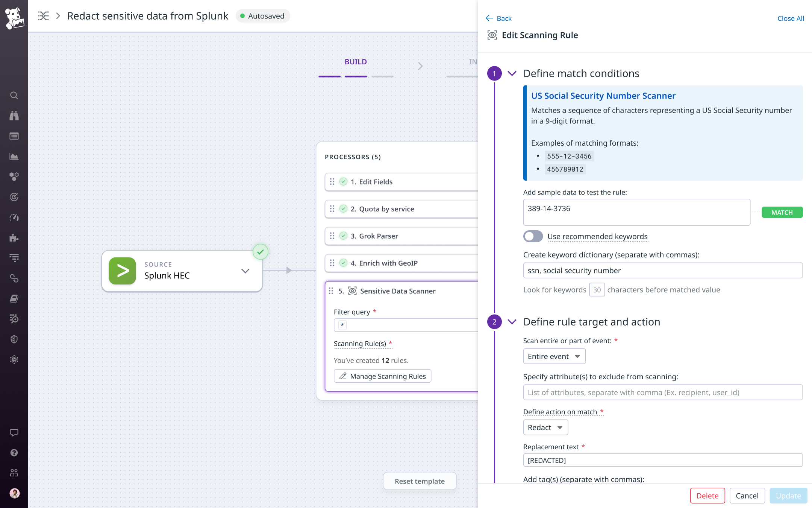Enable the checkmark on Grok Parser processor
This screenshot has height=508, width=812.
(x=343, y=236)
